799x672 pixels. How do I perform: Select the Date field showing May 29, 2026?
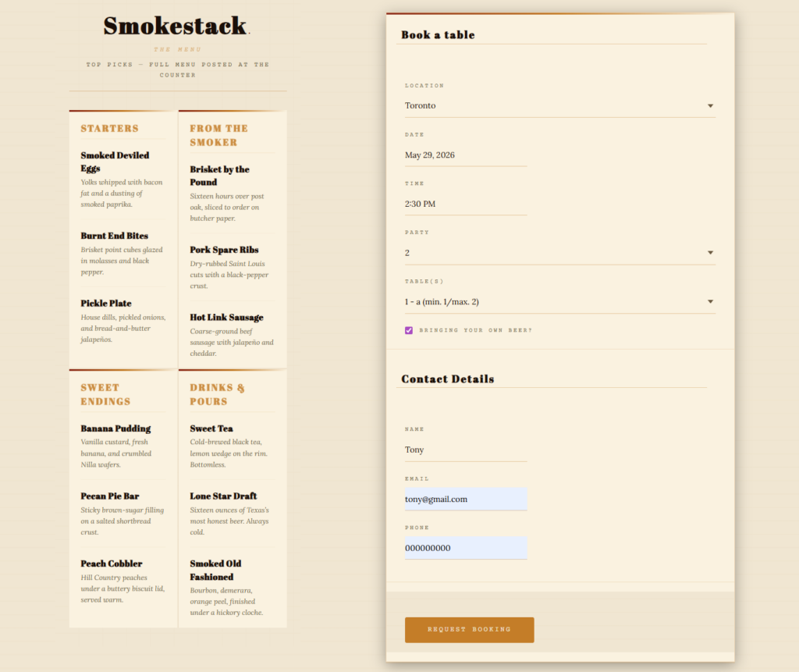(466, 155)
